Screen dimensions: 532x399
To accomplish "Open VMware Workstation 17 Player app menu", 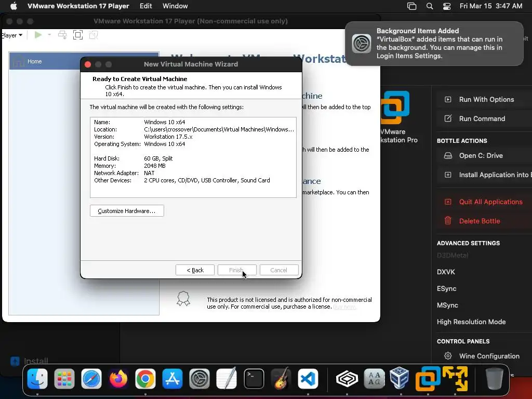I will coord(78,6).
